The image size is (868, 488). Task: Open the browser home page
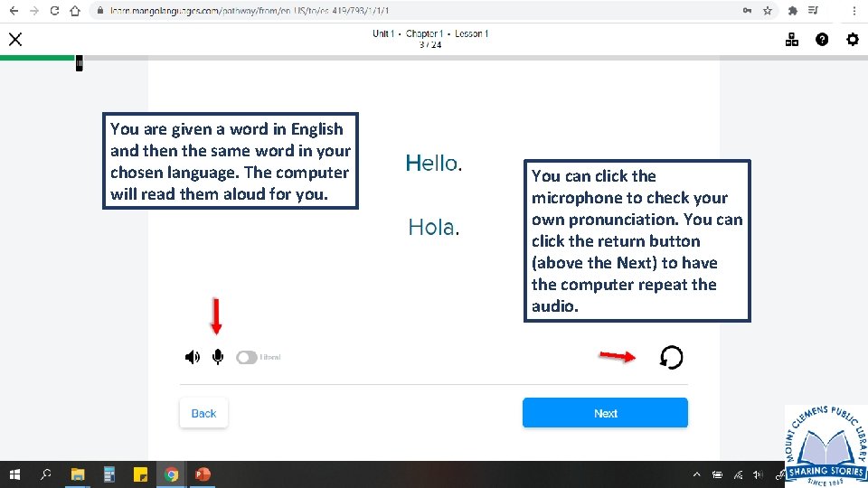(x=75, y=11)
